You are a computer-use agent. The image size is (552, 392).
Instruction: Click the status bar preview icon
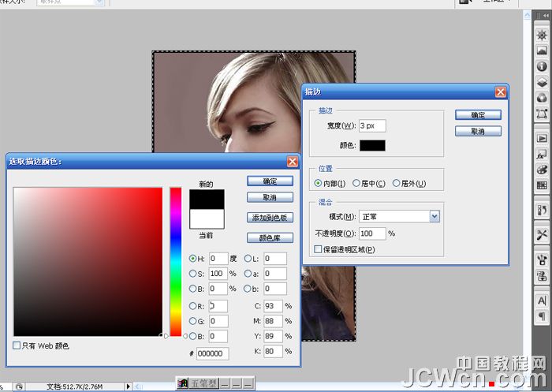tap(19, 386)
